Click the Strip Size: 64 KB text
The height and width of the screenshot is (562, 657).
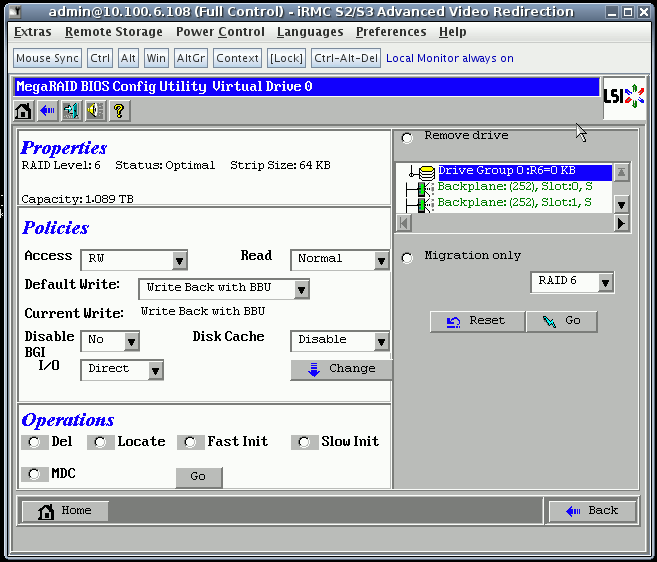point(280,166)
